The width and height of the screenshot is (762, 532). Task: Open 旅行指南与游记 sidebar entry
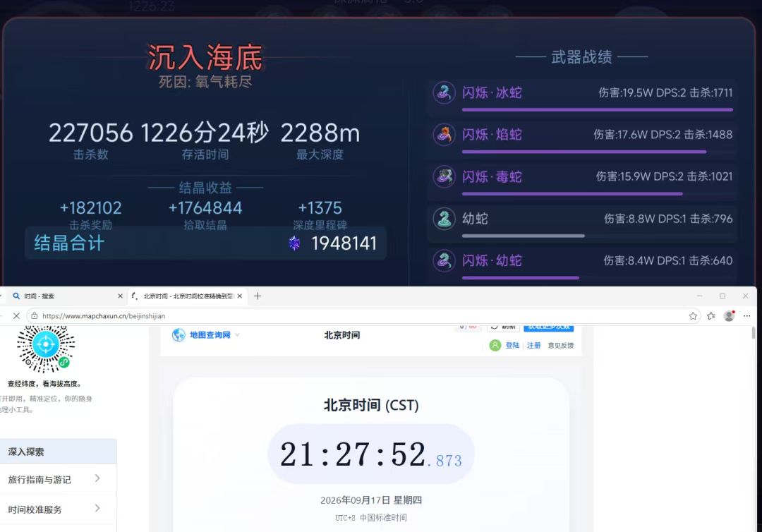57,479
